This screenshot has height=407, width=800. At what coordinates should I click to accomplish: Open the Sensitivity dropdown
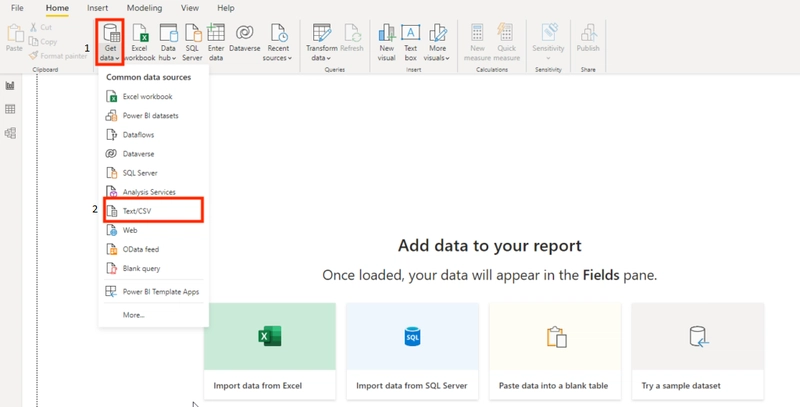click(548, 43)
